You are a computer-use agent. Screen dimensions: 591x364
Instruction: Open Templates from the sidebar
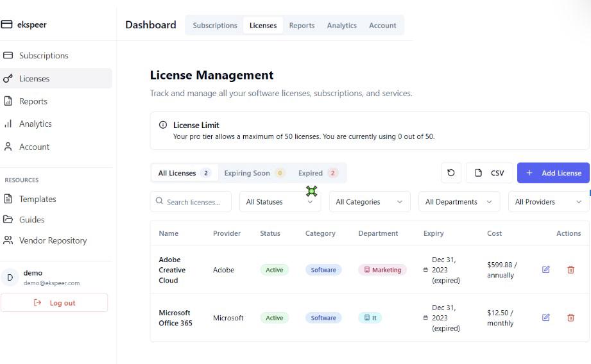click(37, 199)
